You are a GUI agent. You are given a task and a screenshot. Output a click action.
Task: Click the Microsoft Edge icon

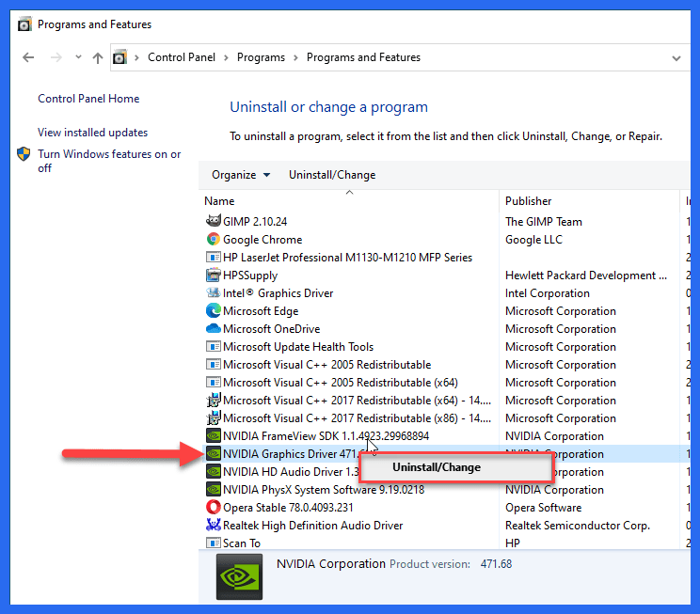(x=214, y=311)
